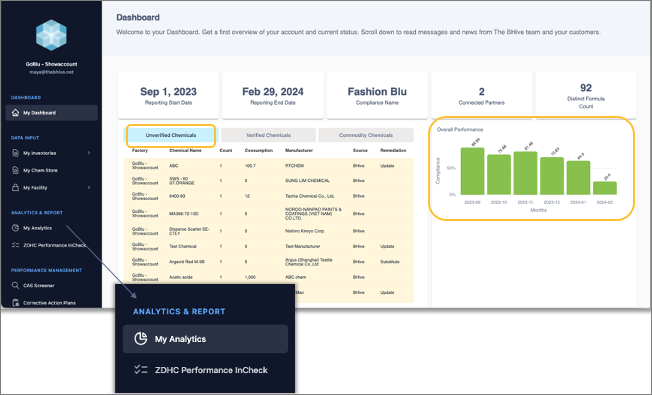The height and width of the screenshot is (395, 652).
Task: Click the Distinct Formula Count card
Action: click(x=586, y=95)
